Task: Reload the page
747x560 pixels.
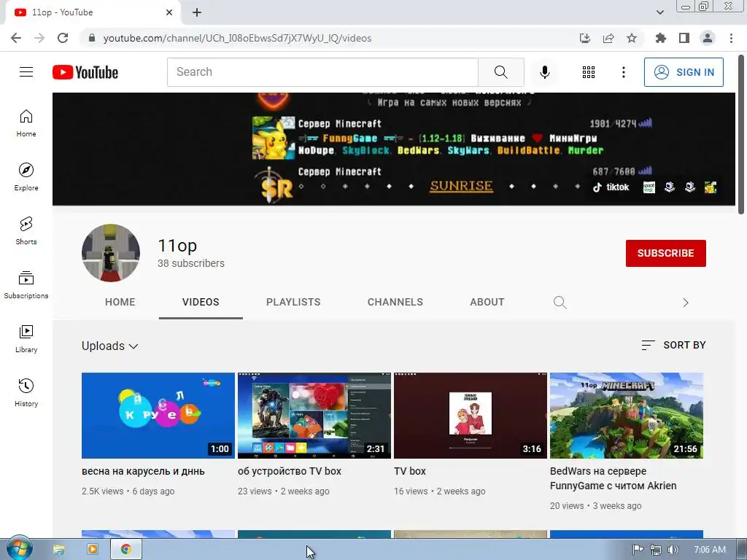Action: [x=63, y=38]
